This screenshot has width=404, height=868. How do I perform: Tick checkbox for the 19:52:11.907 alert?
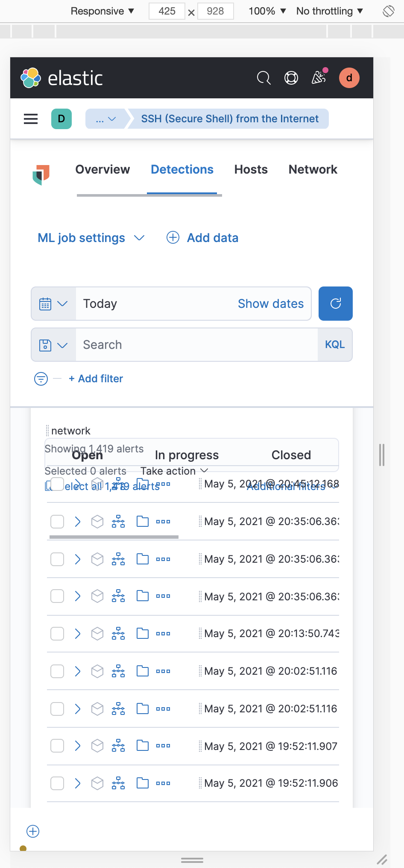point(57,746)
